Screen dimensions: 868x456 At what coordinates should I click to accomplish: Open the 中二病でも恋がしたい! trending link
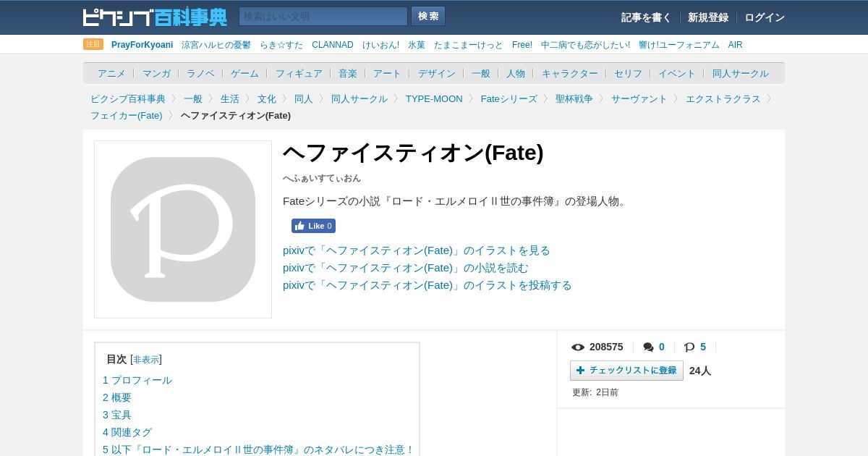pos(585,45)
